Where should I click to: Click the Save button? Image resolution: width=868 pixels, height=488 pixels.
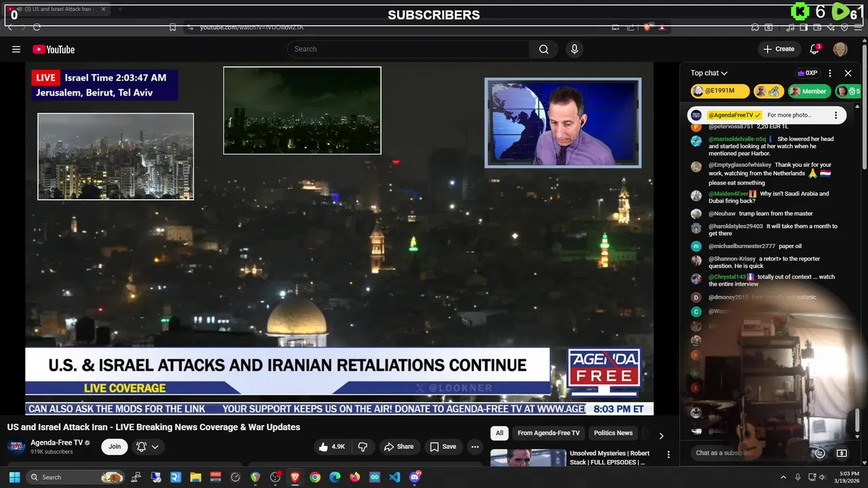tap(443, 447)
